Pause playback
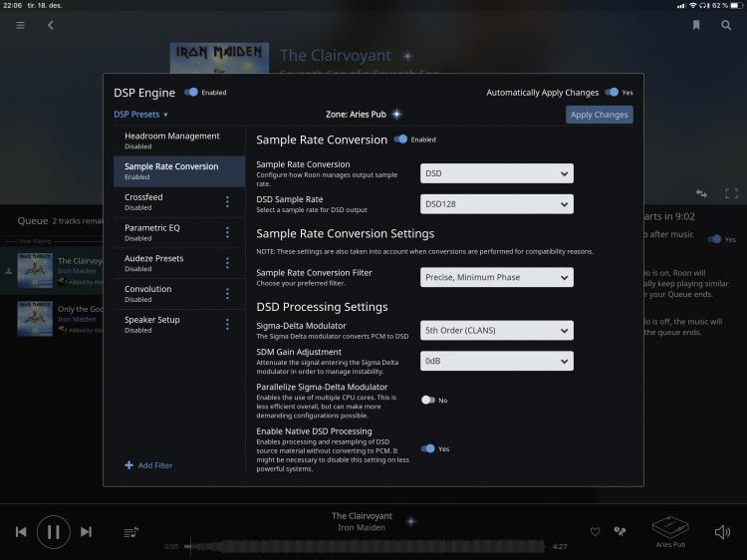747x560 pixels. [54, 532]
